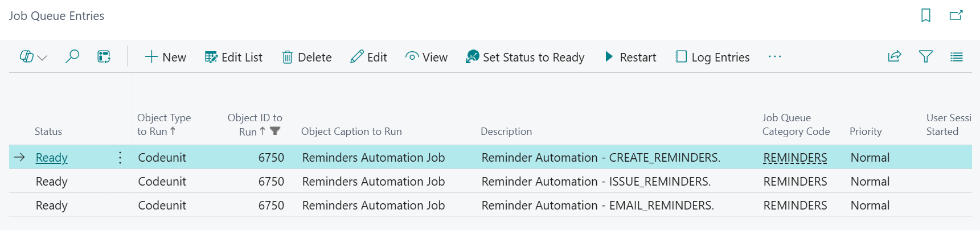Click Job Queue Category Code header
Viewport: 980px width, 230px height.
(x=796, y=125)
